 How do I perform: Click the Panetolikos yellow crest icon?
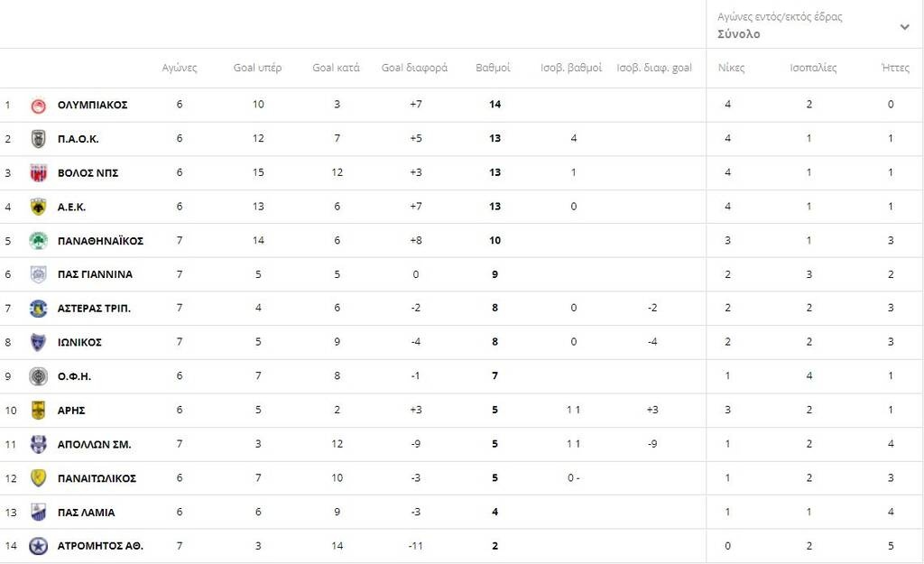38,478
